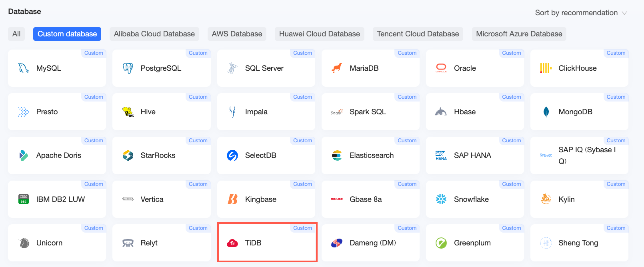The image size is (644, 267).
Task: Click the Greenplum green circle icon
Action: tap(441, 243)
